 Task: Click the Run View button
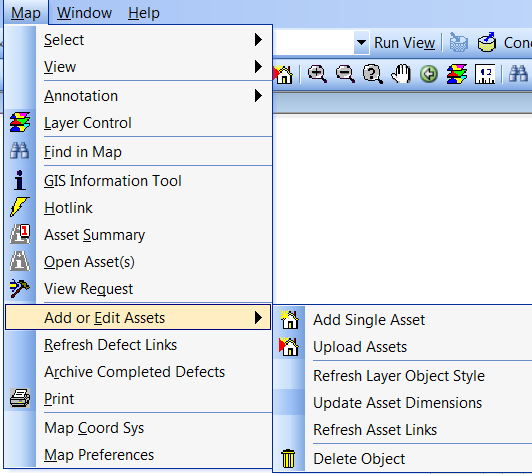point(404,43)
